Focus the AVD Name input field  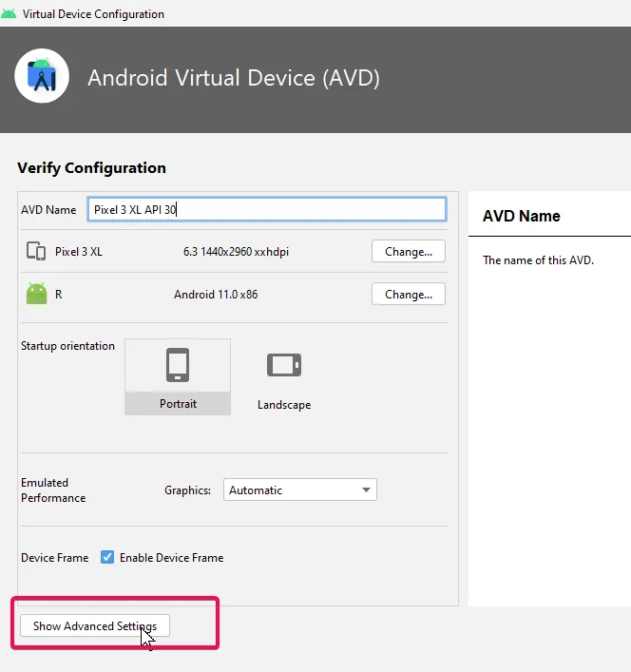(x=267, y=209)
